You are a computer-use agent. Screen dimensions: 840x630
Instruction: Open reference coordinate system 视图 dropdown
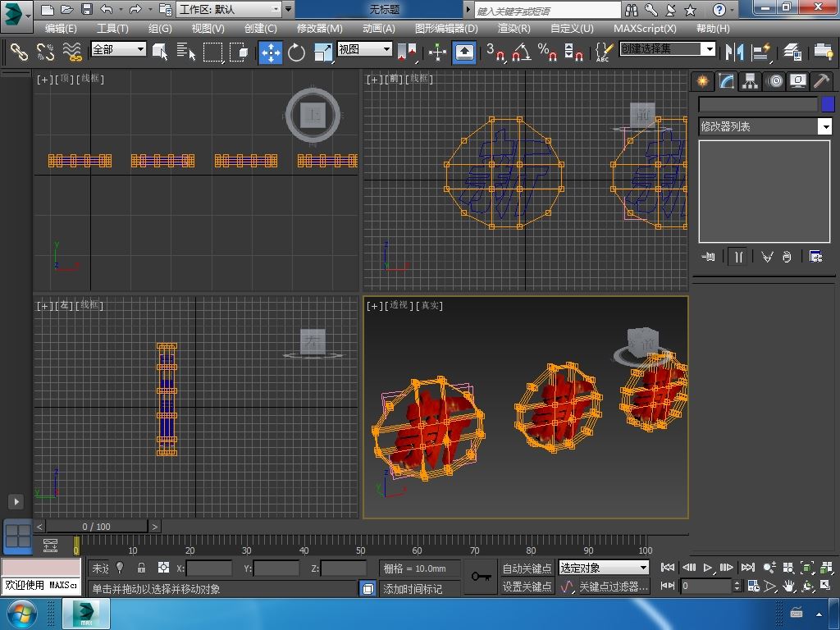365,49
